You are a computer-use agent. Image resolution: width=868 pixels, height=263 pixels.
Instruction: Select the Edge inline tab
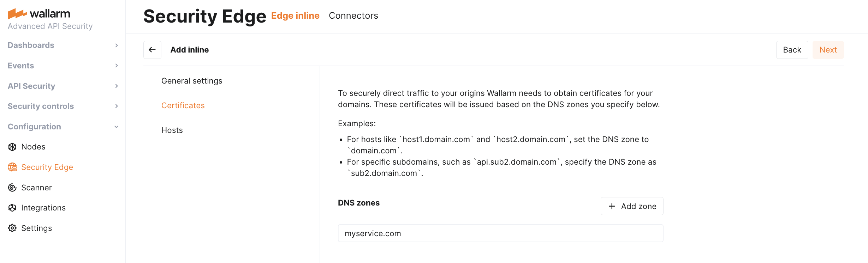(x=295, y=16)
